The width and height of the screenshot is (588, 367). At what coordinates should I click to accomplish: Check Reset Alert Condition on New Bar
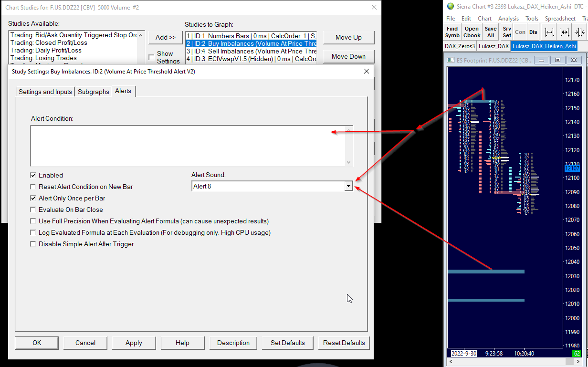click(x=33, y=187)
